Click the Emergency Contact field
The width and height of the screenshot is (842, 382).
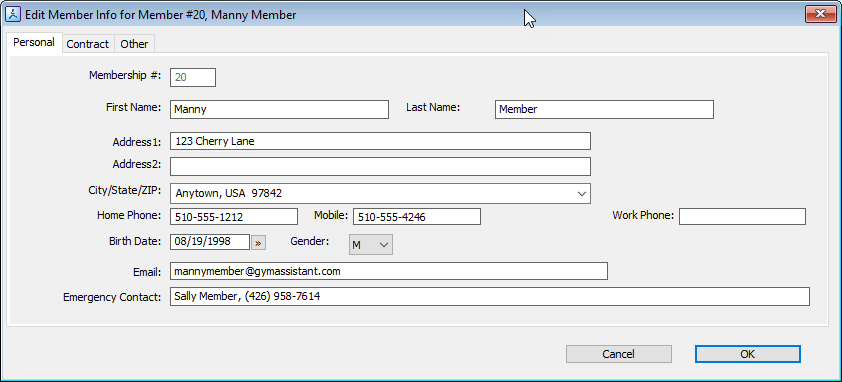coord(490,296)
